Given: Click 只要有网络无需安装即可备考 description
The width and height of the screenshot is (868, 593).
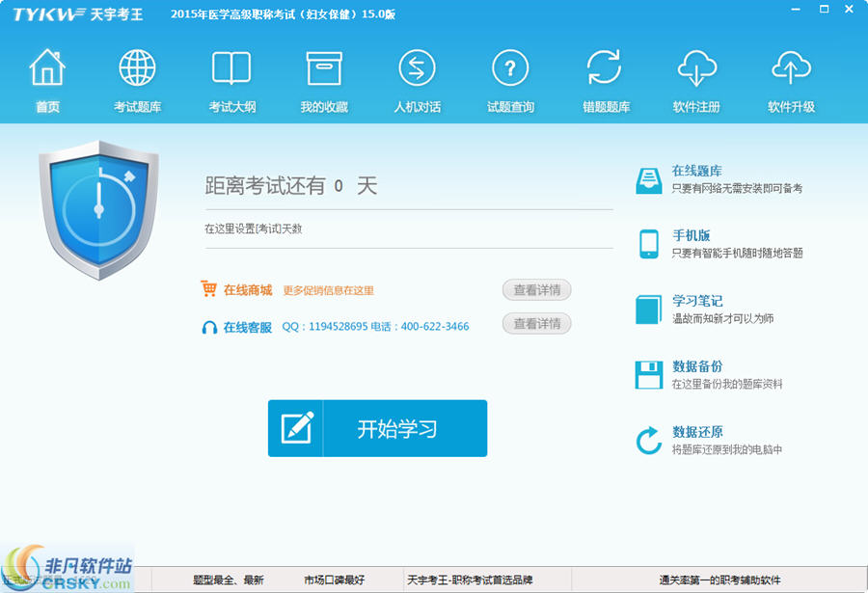Looking at the screenshot, I should click(737, 188).
